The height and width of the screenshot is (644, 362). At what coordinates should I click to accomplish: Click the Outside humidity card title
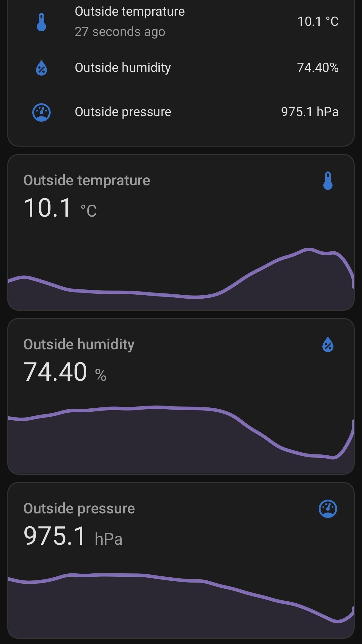tap(79, 344)
